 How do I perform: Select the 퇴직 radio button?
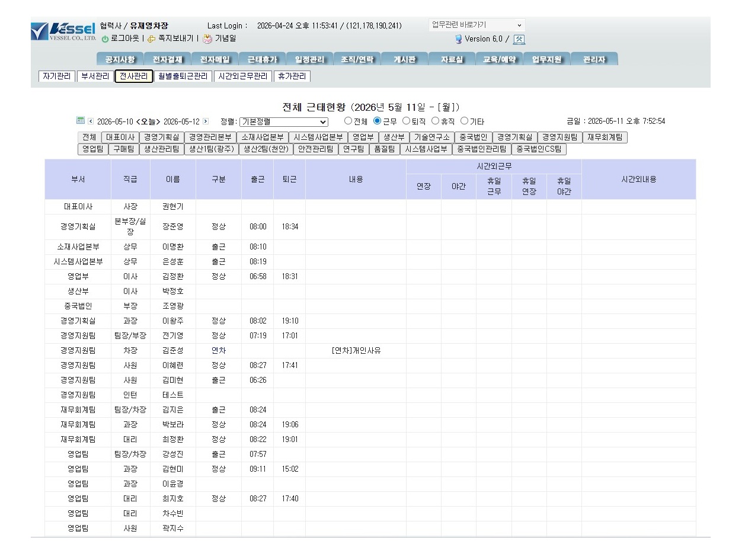click(406, 121)
